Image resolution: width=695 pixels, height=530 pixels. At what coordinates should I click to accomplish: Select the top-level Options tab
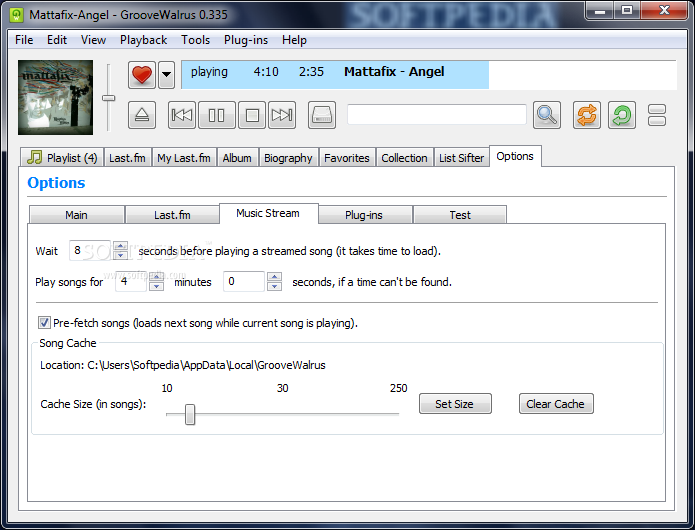[x=515, y=156]
